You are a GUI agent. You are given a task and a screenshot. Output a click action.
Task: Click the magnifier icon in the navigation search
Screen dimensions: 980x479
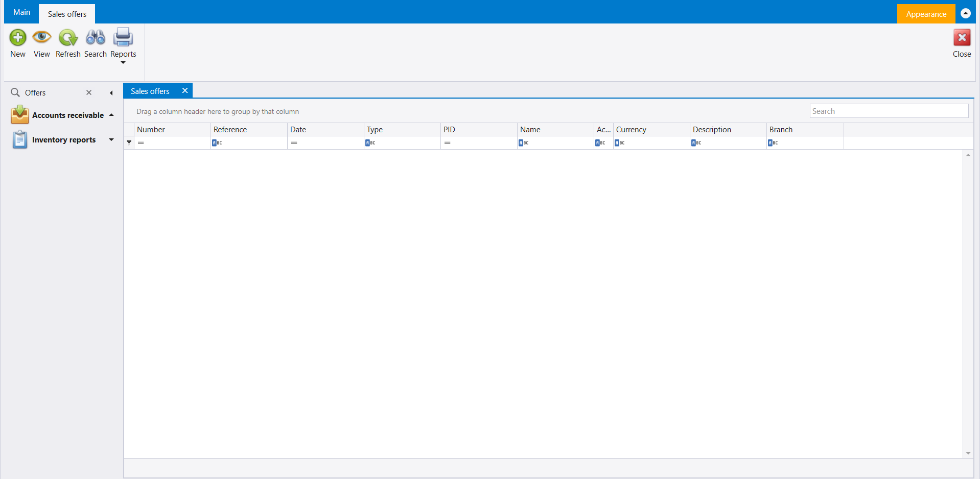(x=15, y=92)
